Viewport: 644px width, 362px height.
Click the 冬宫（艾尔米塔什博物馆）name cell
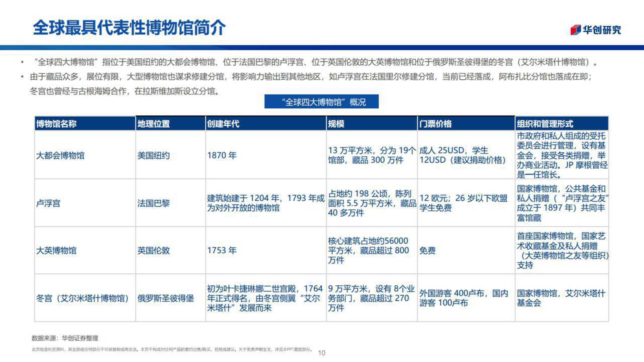tap(85, 298)
